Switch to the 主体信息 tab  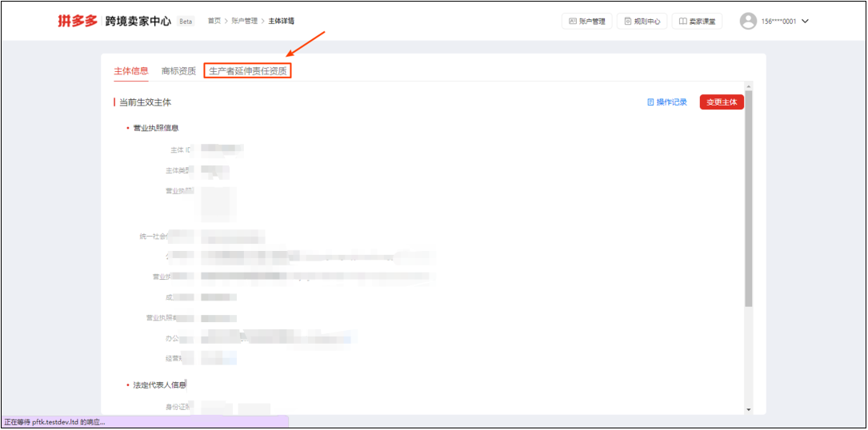pyautogui.click(x=130, y=71)
